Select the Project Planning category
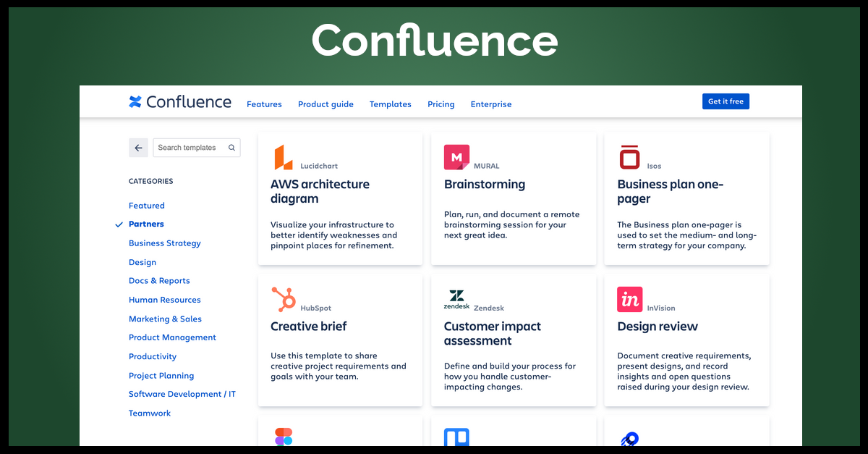868x454 pixels. tap(161, 376)
